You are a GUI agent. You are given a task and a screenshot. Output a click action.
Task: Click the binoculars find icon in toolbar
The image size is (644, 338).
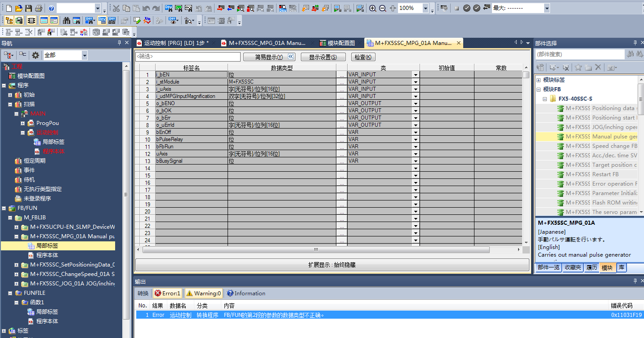67,20
